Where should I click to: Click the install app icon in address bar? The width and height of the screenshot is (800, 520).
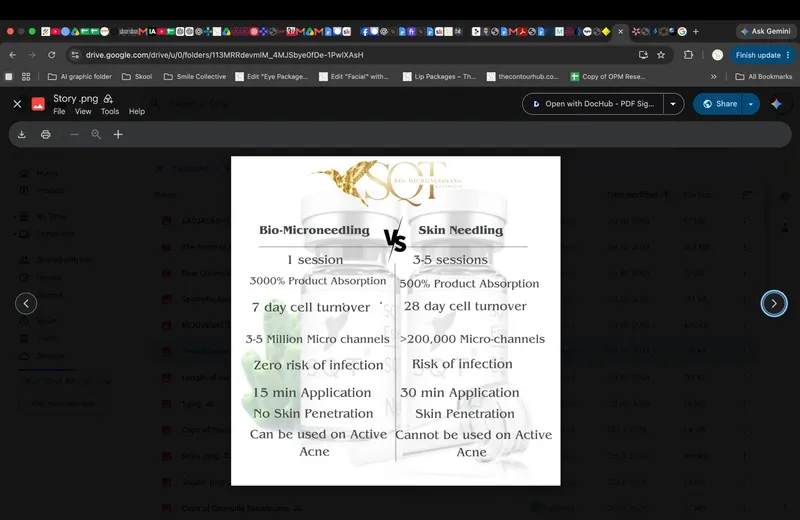tap(643, 55)
